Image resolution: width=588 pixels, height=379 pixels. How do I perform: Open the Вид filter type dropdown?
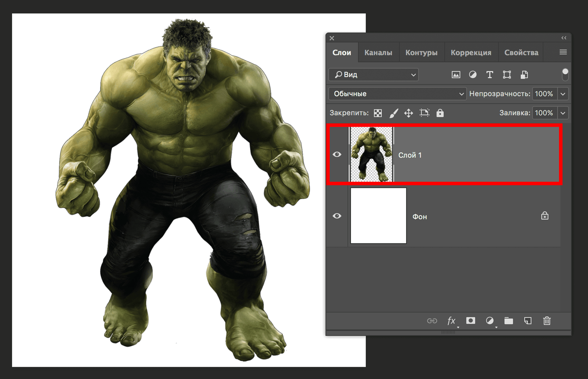click(x=373, y=75)
